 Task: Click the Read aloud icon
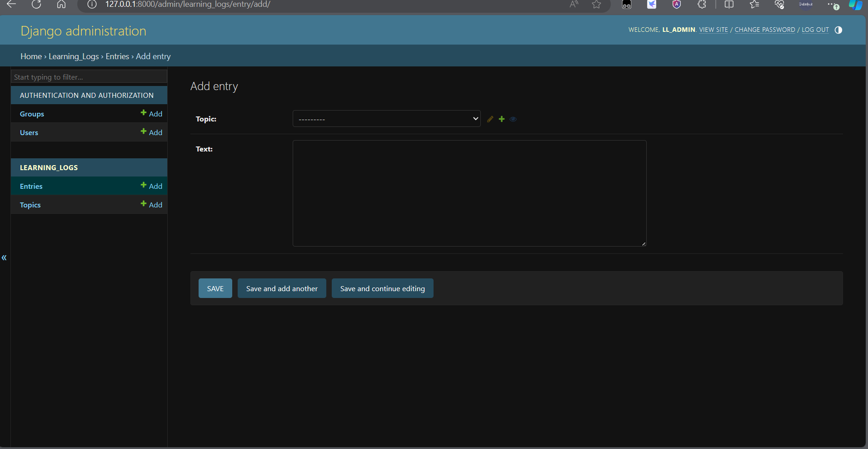point(574,5)
